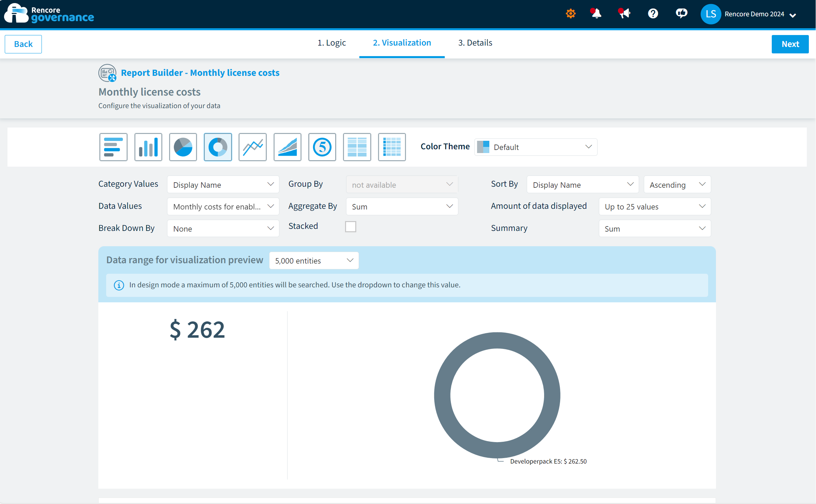Click the Back button

23,44
